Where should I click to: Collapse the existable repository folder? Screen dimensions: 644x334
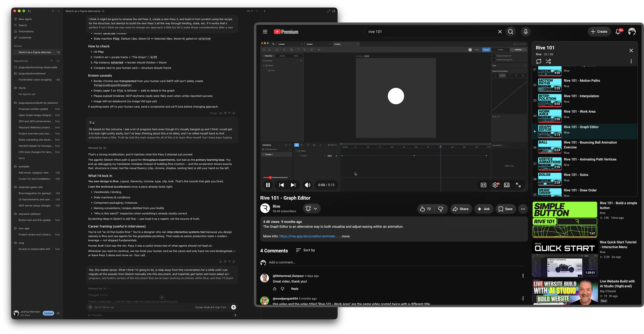tap(37, 167)
